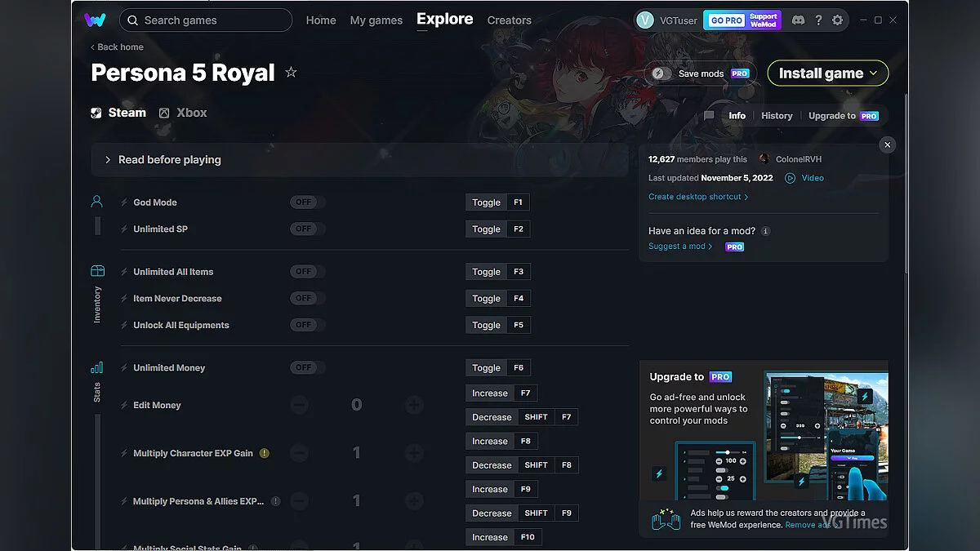Increase Multiply Persona & Allies EXP with plus
Viewport: 980px width, 551px height.
[x=414, y=501]
